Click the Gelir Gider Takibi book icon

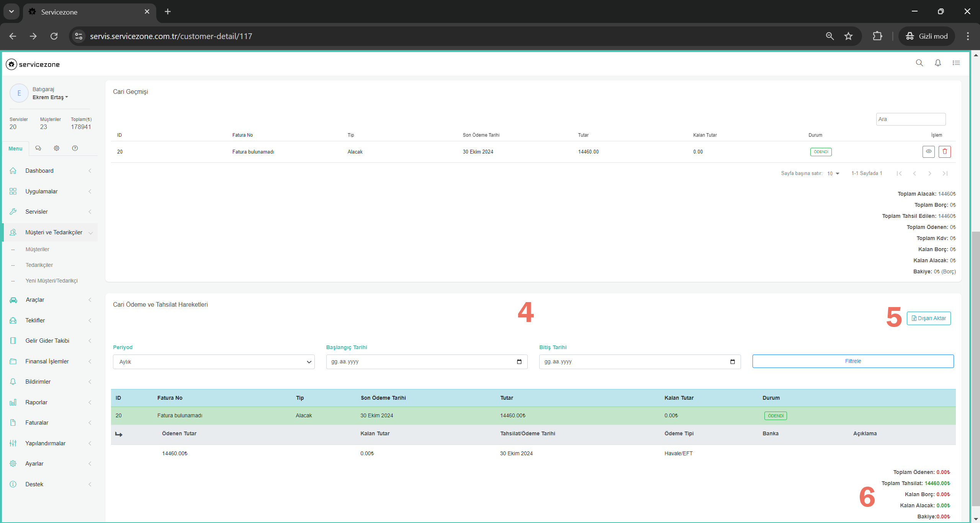point(13,341)
